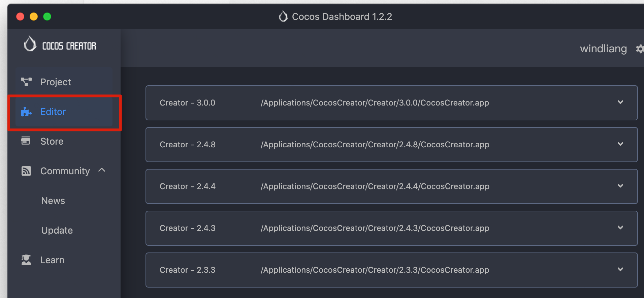Viewport: 644px width, 298px height.
Task: Expand the Creator 2.4.3 dropdown arrow
Action: 620,228
